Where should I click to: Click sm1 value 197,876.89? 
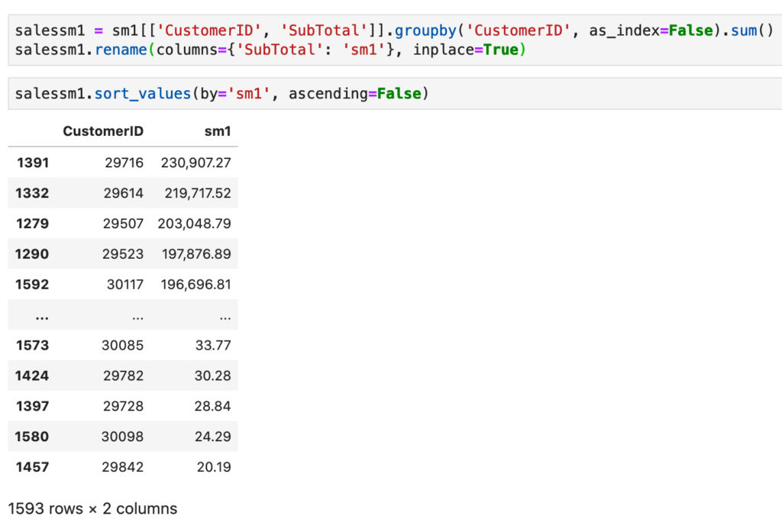coord(196,253)
